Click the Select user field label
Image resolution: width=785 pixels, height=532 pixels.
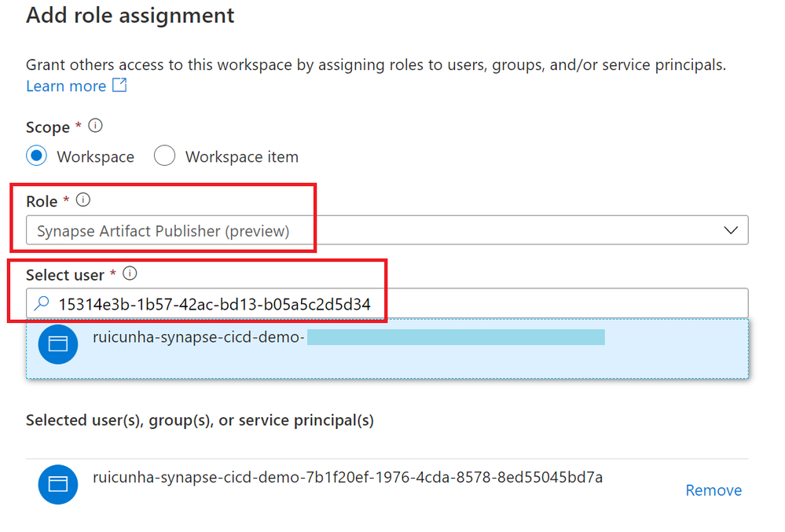[65, 275]
